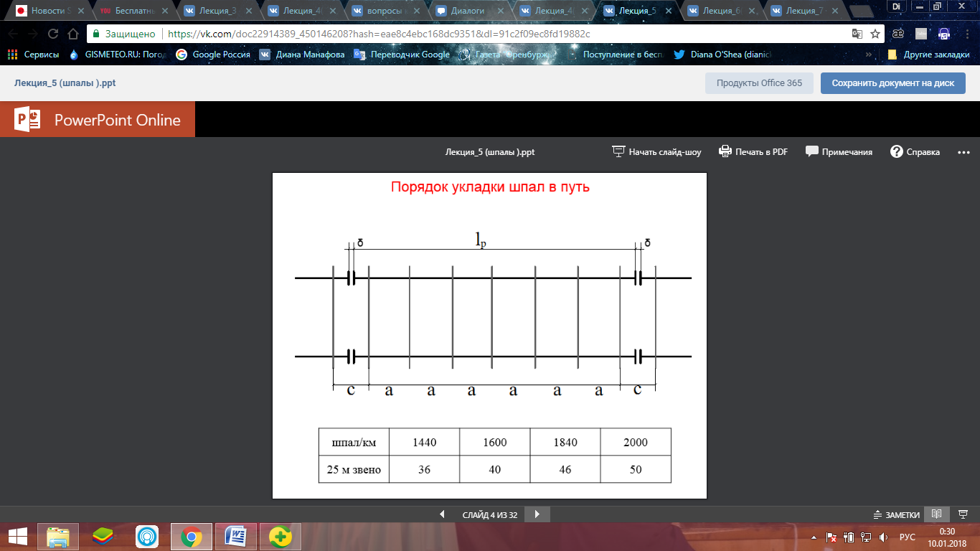Open the Примечания comments pane
980x551 pixels.
(839, 151)
